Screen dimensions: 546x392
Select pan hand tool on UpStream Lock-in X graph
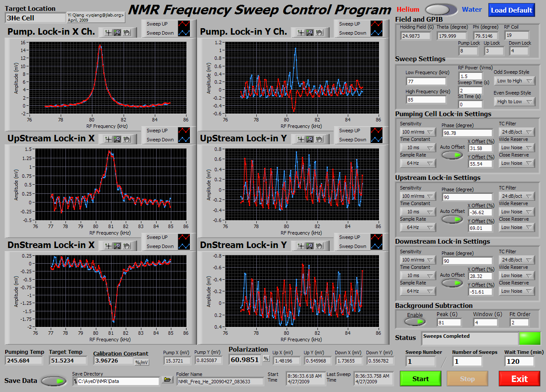pos(127,139)
